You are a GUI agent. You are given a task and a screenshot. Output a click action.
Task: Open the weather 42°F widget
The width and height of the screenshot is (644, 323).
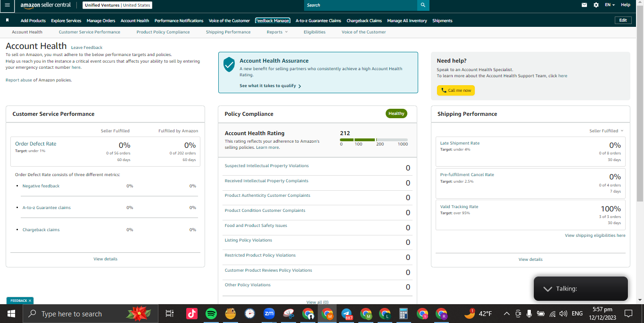click(478, 314)
